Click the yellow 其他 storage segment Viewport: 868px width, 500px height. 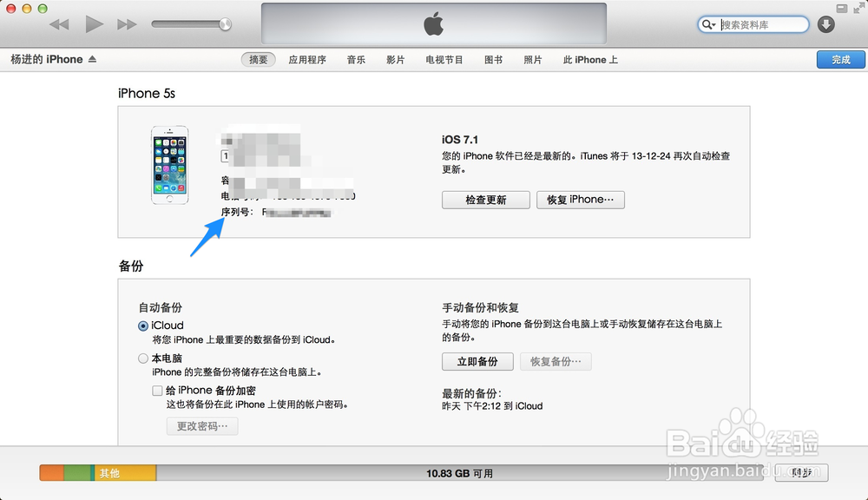pos(125,473)
